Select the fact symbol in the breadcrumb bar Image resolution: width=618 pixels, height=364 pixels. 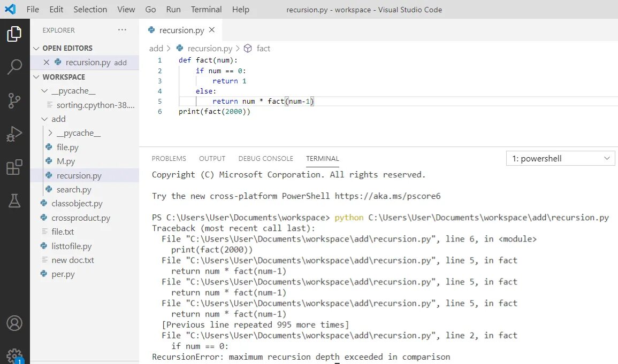pyautogui.click(x=263, y=48)
